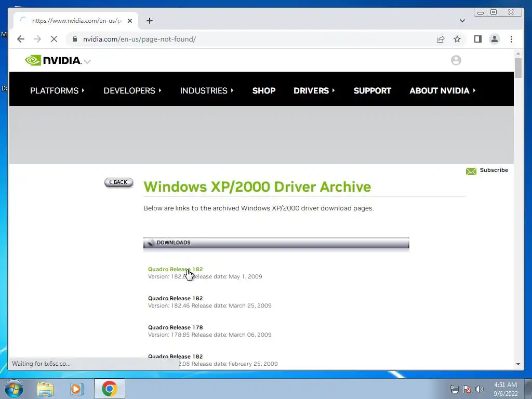Bookmark this page with the star icon
The width and height of the screenshot is (532, 399).
click(457, 39)
